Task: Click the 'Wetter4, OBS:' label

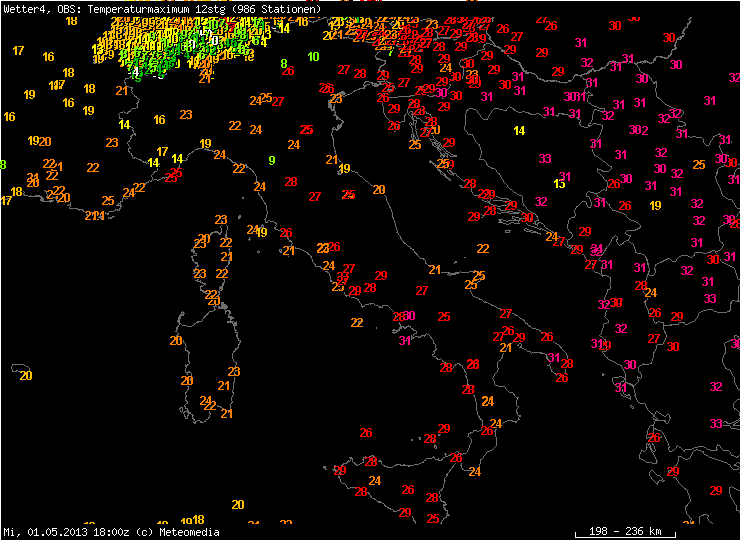Action: [43, 9]
